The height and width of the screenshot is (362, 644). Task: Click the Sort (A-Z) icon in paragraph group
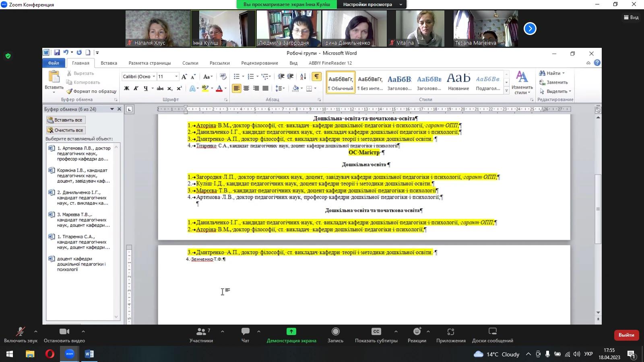(x=303, y=76)
